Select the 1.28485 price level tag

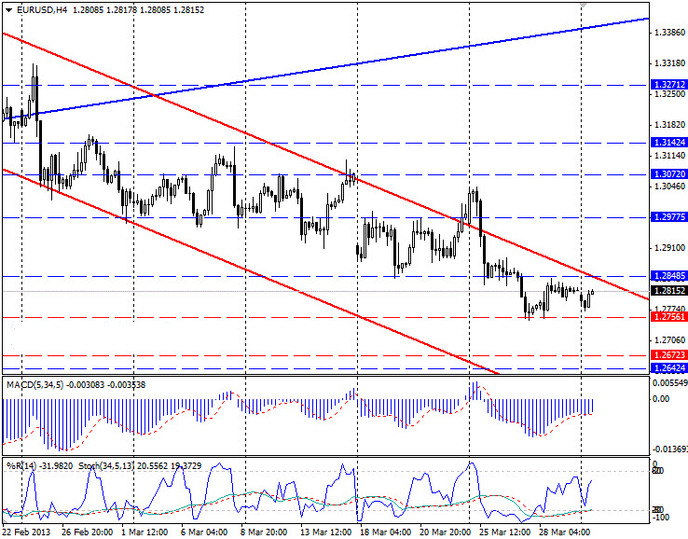(x=667, y=275)
